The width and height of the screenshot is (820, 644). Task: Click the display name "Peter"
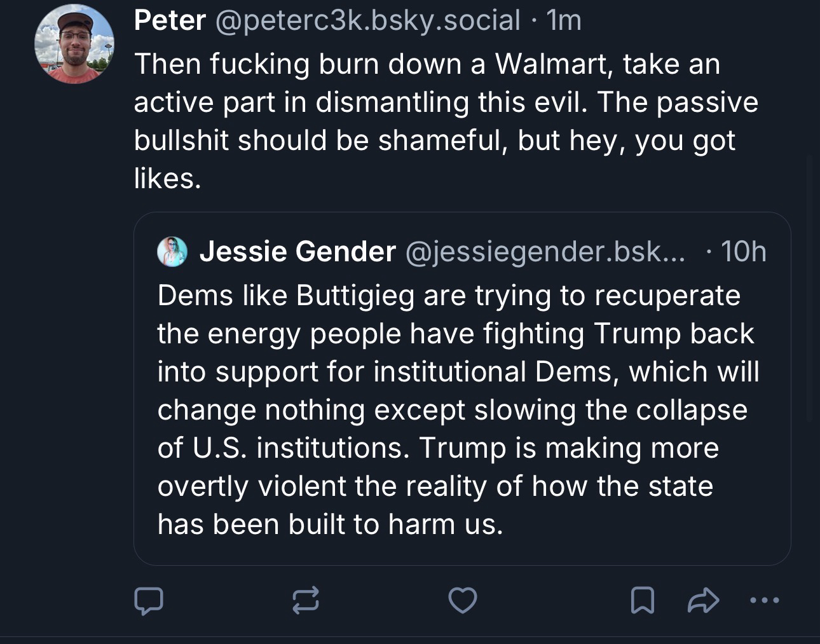point(170,21)
